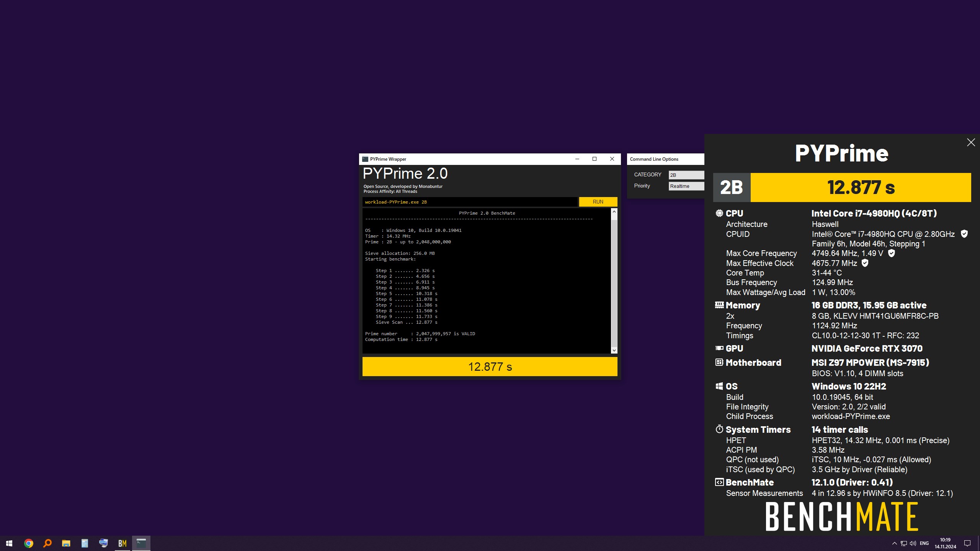Open the clock showing 10:19 14.11.2024

(945, 543)
